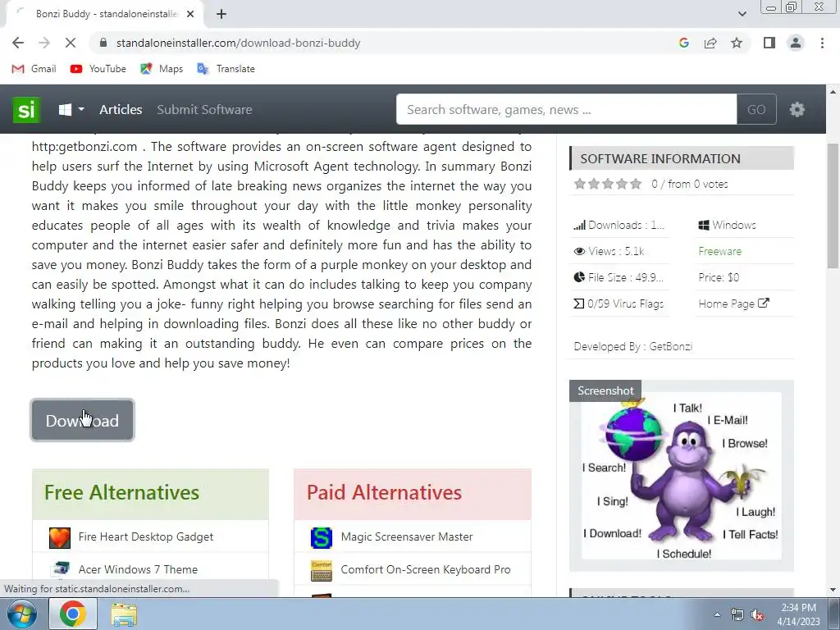The image size is (840, 630).
Task: Click the page vertical scrollbar thumb
Action: (x=833, y=206)
